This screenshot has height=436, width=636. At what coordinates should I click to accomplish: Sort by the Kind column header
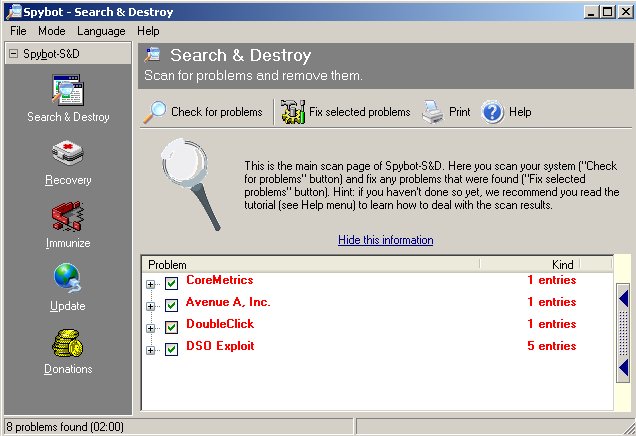pyautogui.click(x=530, y=264)
